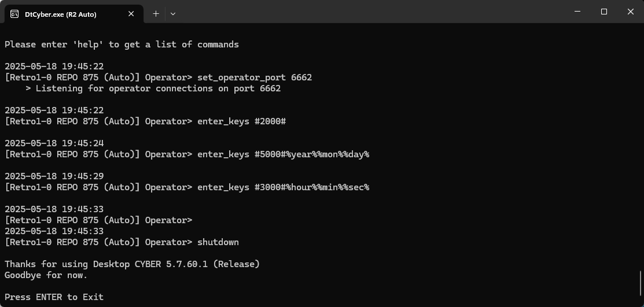Click the 'Thanks for using Desktop CYBER' line
Image resolution: width=644 pixels, height=307 pixels.
point(132,264)
